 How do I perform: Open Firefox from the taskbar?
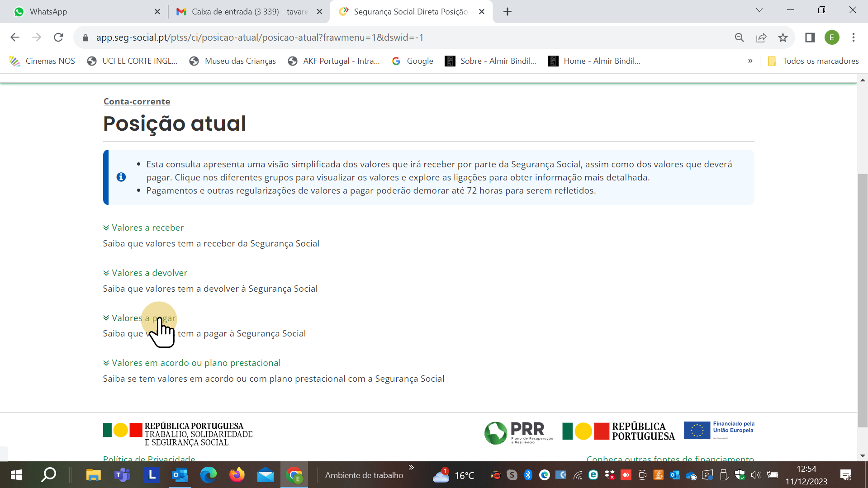pos(237,475)
